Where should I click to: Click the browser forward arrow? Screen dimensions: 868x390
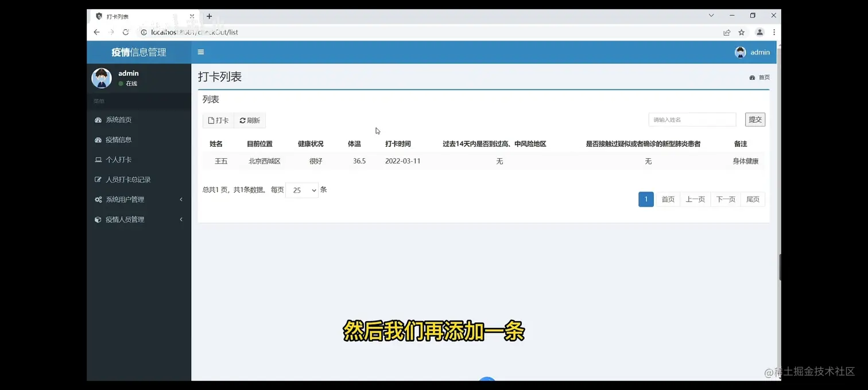pos(111,32)
